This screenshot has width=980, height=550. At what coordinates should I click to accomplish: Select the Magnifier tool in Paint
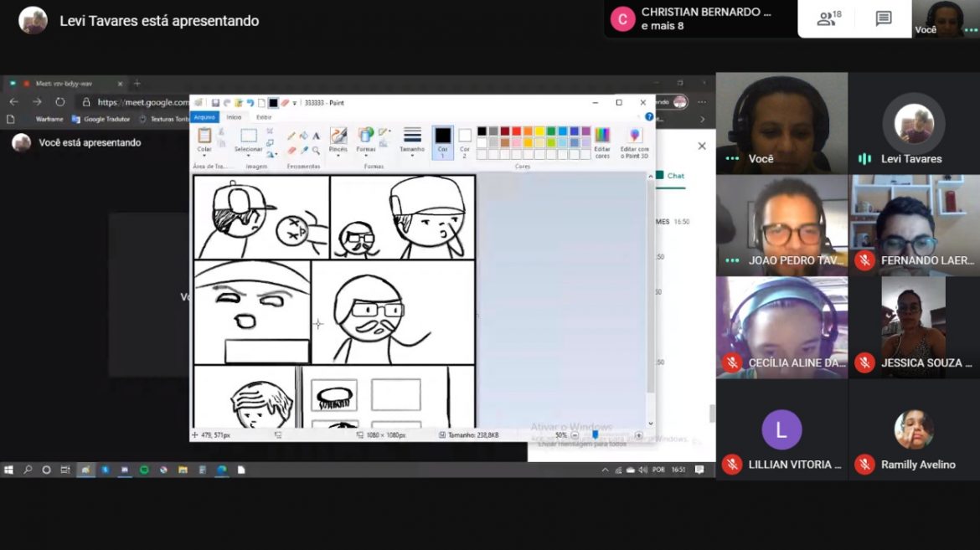tap(317, 150)
